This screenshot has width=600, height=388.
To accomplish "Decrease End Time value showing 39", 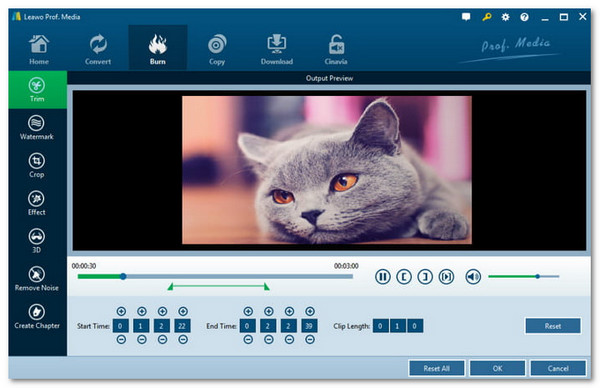I will pos(310,339).
